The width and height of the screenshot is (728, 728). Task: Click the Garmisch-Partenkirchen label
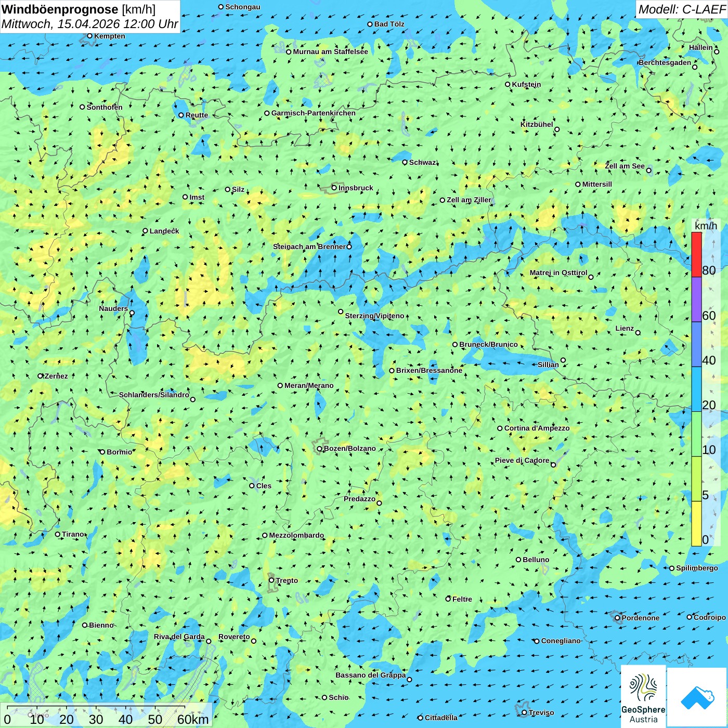coord(314,113)
